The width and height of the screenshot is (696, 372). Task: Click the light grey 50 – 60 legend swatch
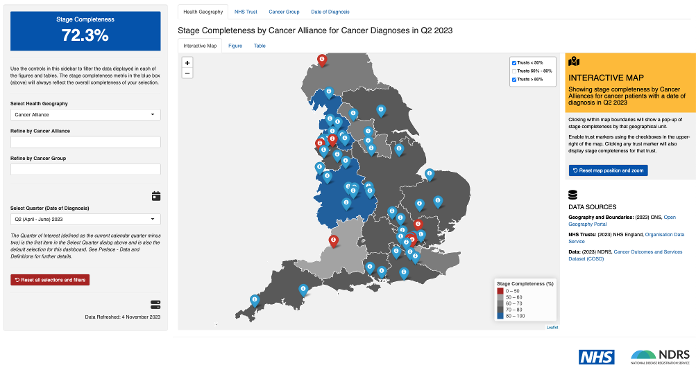(x=500, y=297)
